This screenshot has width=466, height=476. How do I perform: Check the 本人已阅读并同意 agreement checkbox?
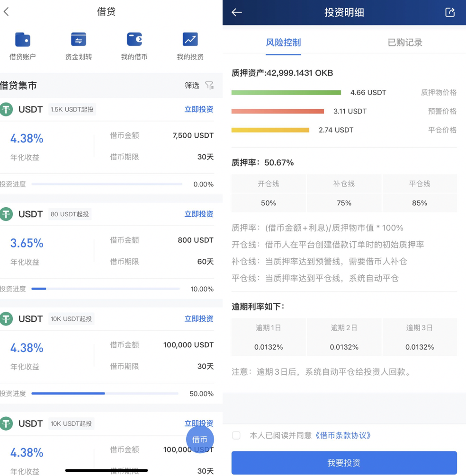[236, 435]
